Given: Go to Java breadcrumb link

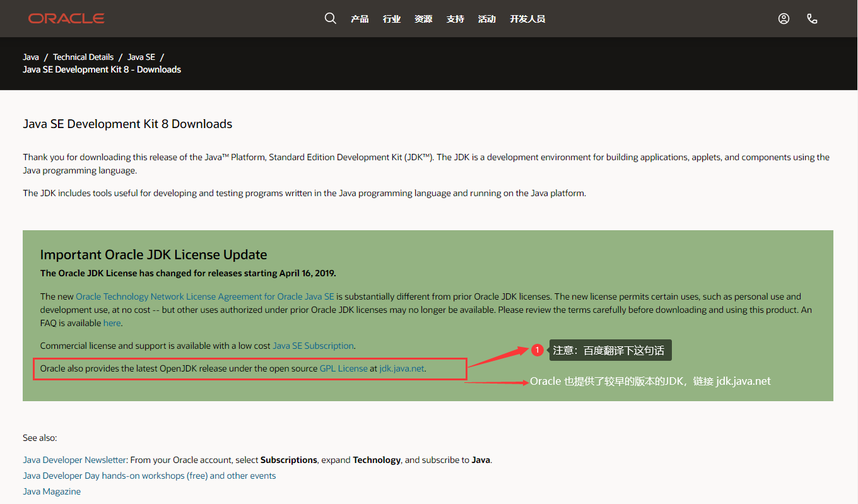Looking at the screenshot, I should (31, 57).
